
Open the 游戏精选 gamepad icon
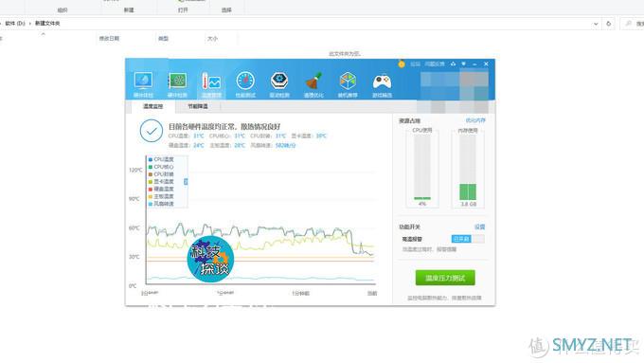coord(382,84)
